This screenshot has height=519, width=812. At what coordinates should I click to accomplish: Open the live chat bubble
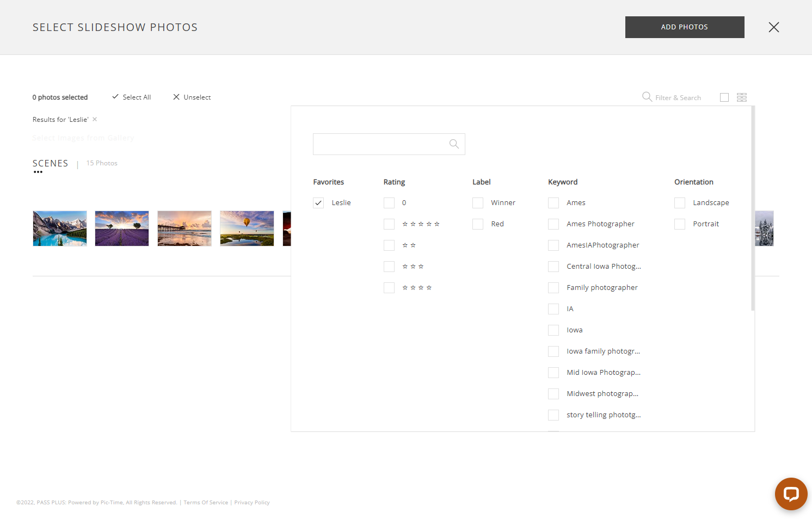tap(791, 494)
